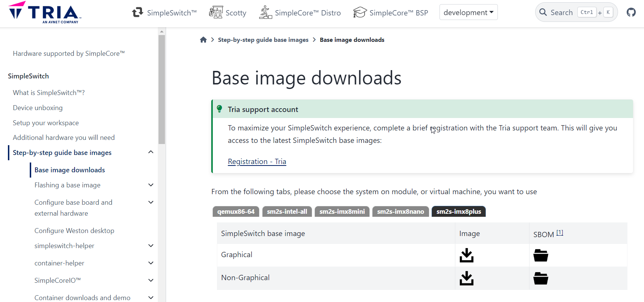Open Device unboxing page
Screen dimensions: 644x302
[38, 108]
